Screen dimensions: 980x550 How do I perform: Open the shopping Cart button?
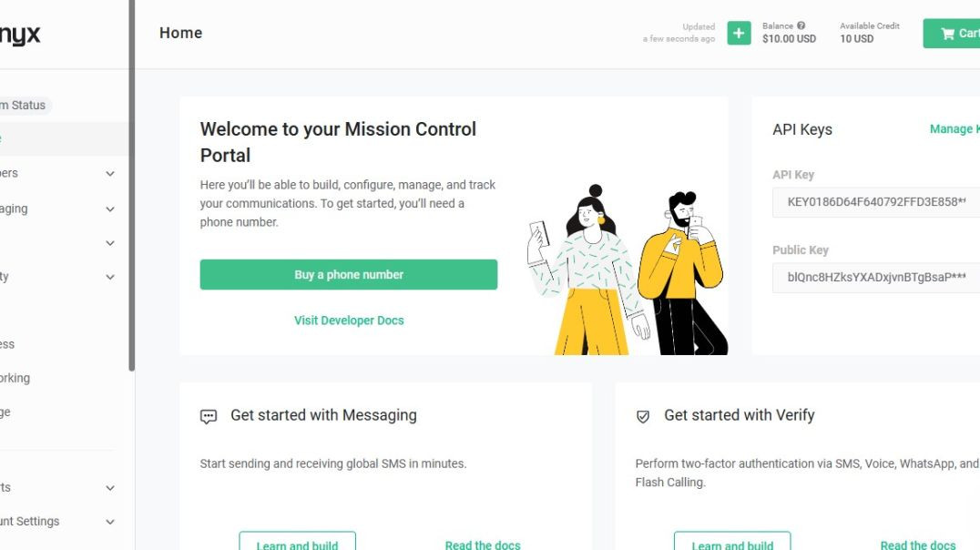point(952,33)
